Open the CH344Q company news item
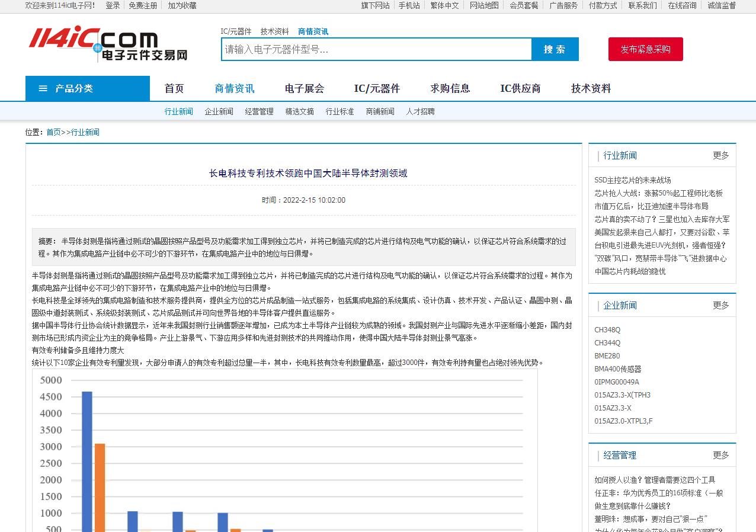This screenshot has width=756, height=532. pyautogui.click(x=607, y=343)
